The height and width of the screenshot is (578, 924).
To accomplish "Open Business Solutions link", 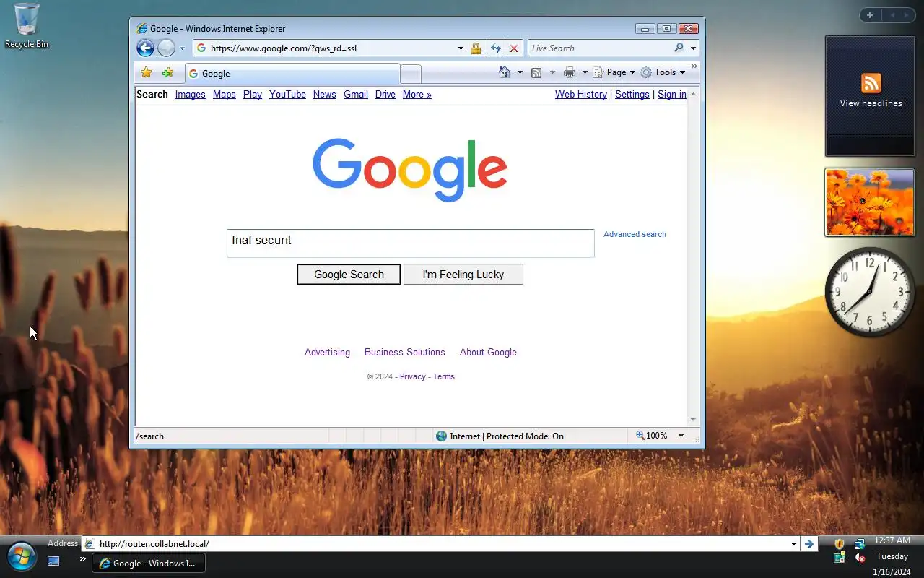I will pyautogui.click(x=405, y=353).
